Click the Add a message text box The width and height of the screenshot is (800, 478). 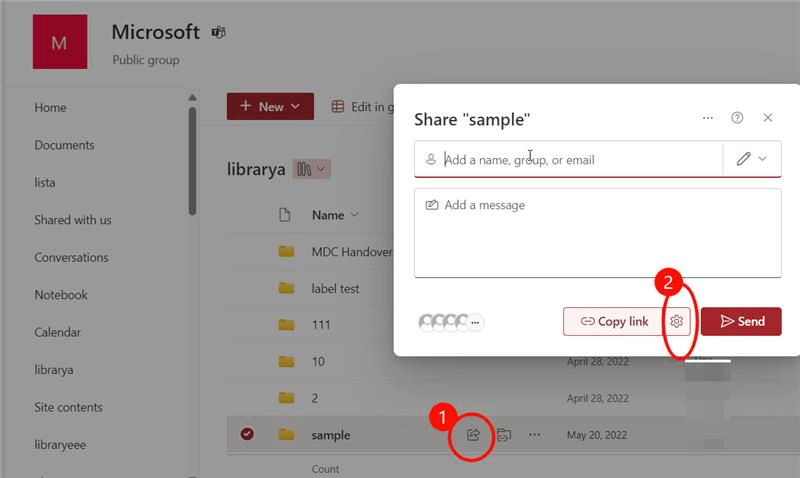(x=598, y=233)
